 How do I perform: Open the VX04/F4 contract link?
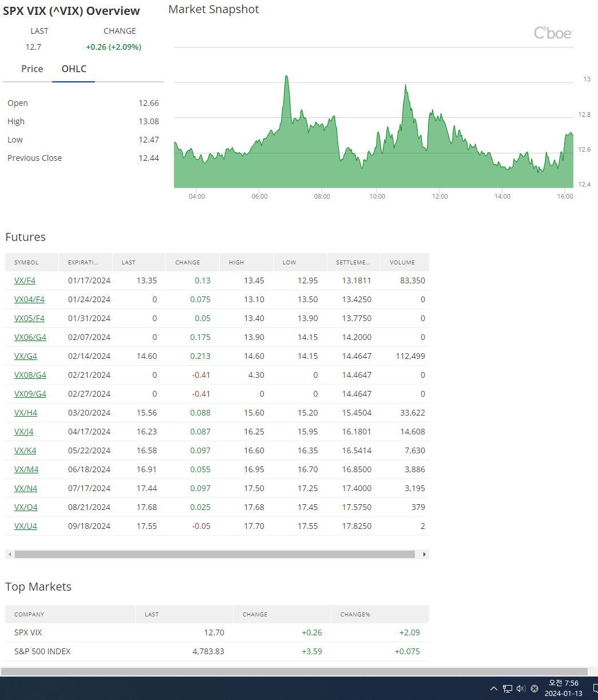29,299
